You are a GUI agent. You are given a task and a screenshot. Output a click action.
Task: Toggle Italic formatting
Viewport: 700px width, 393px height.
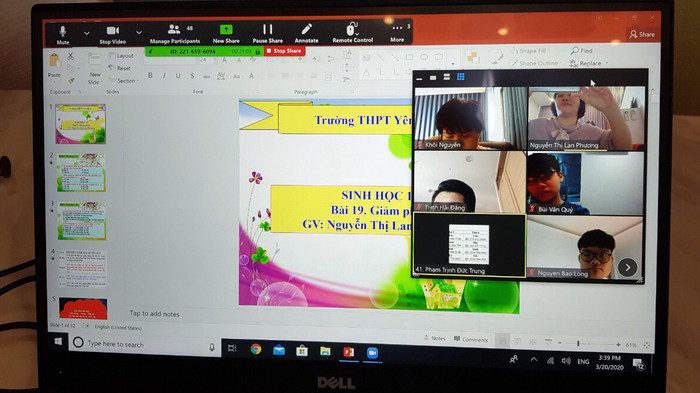164,76
